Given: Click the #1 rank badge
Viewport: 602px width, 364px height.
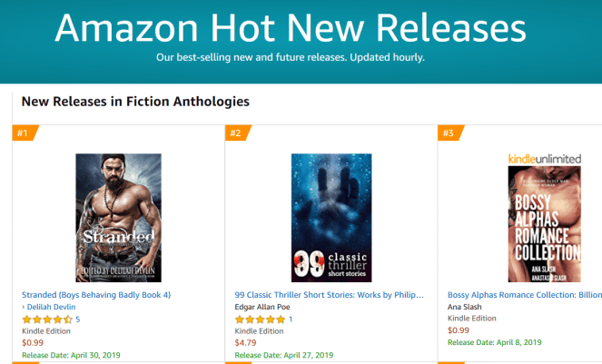Looking at the screenshot, I should point(23,133).
